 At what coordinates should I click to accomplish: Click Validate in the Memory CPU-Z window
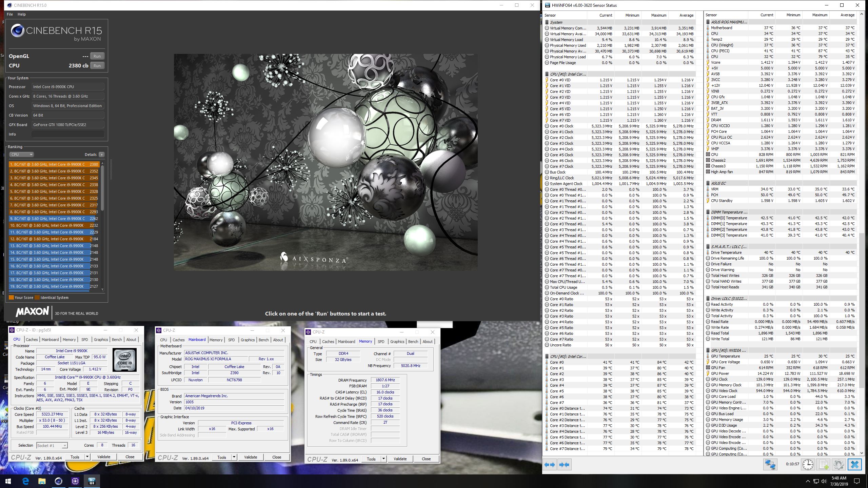click(x=400, y=459)
